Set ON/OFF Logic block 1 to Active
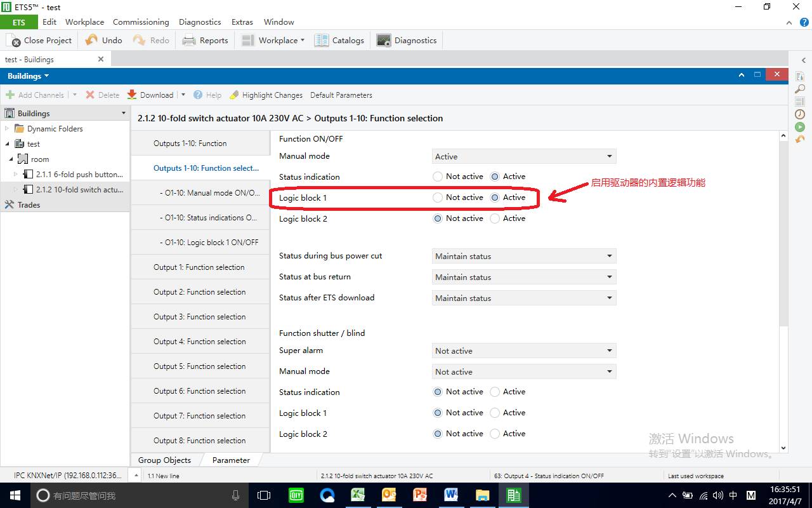Viewport: 812px width, 508px height. pyautogui.click(x=495, y=197)
